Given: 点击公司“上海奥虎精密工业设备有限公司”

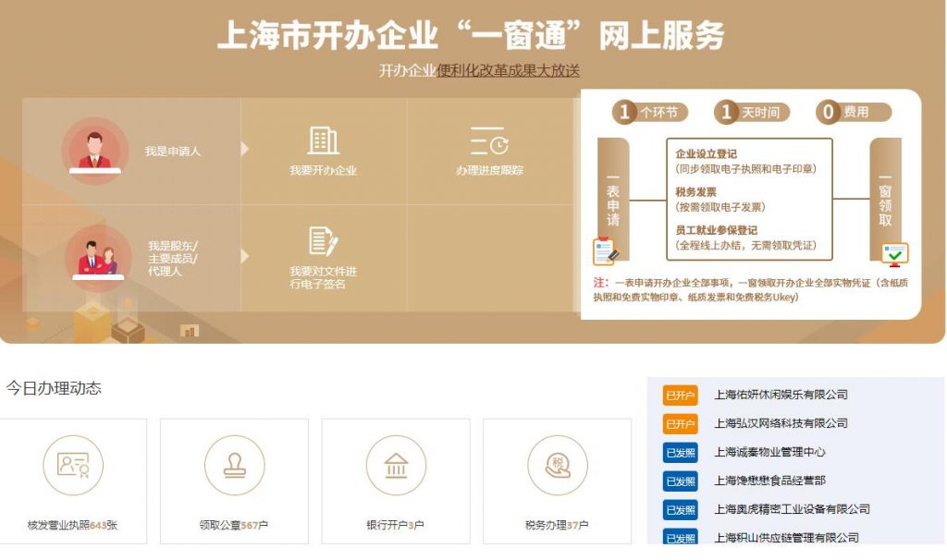Looking at the screenshot, I should click(792, 508).
